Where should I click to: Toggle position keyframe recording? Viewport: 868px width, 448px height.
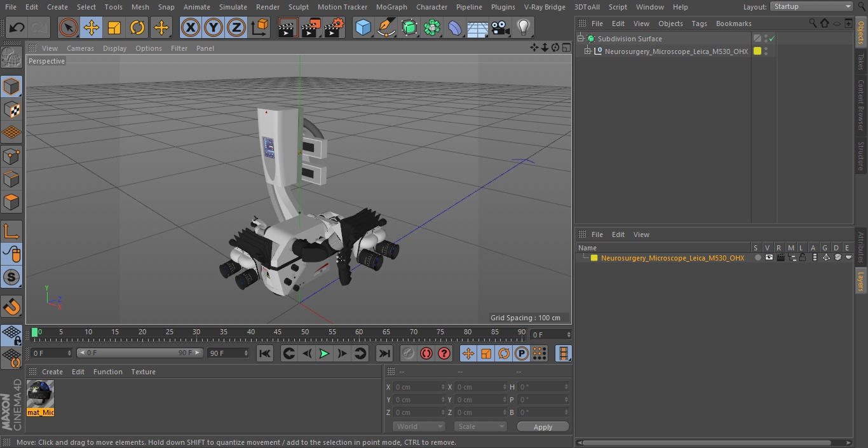coord(468,353)
